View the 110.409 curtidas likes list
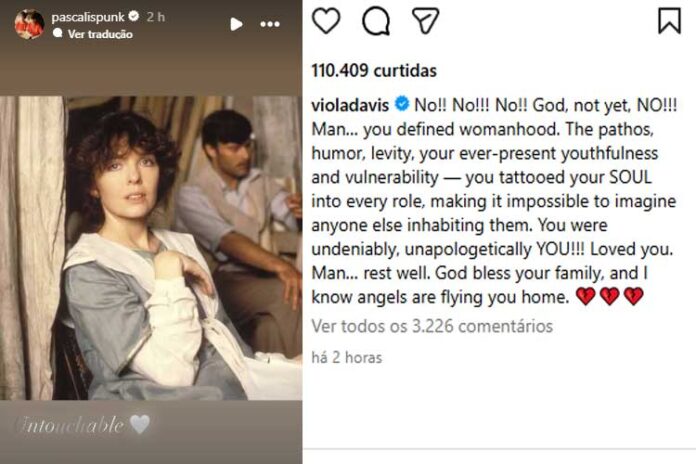 pyautogui.click(x=374, y=71)
